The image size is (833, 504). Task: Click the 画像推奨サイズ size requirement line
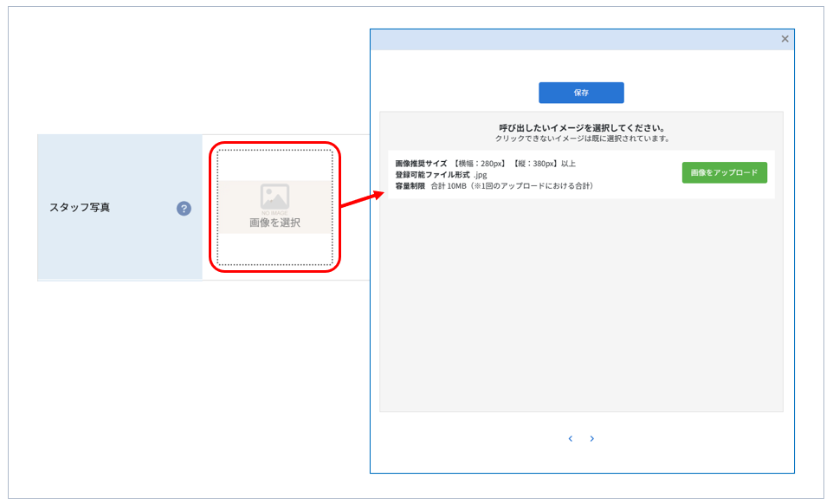point(485,164)
